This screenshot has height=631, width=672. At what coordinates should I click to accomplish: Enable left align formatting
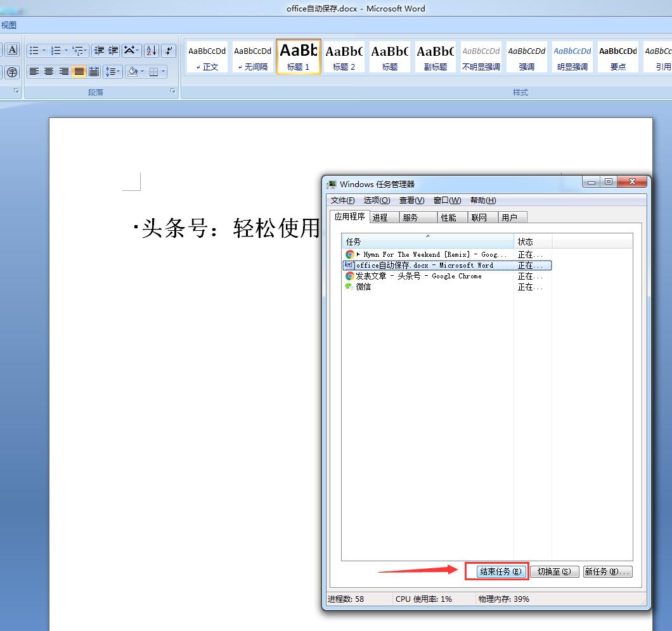coord(33,72)
